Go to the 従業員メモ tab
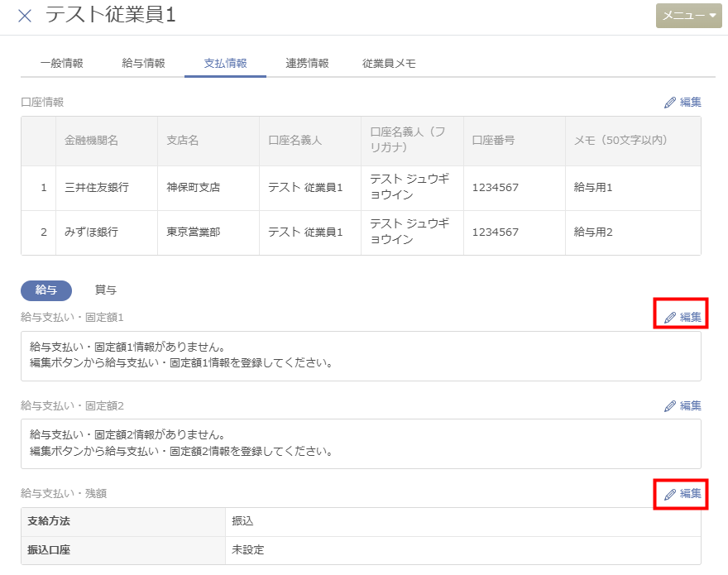Image resolution: width=728 pixels, height=575 pixels. tap(389, 63)
